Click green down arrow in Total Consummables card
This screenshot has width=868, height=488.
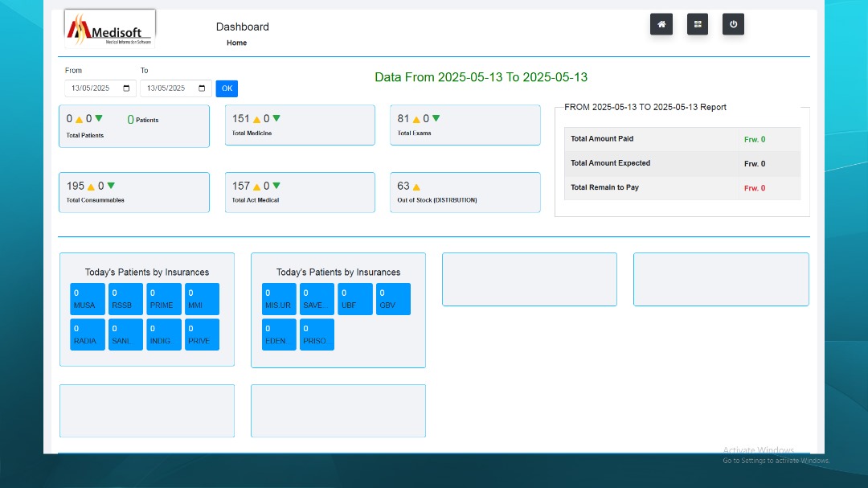(x=111, y=187)
